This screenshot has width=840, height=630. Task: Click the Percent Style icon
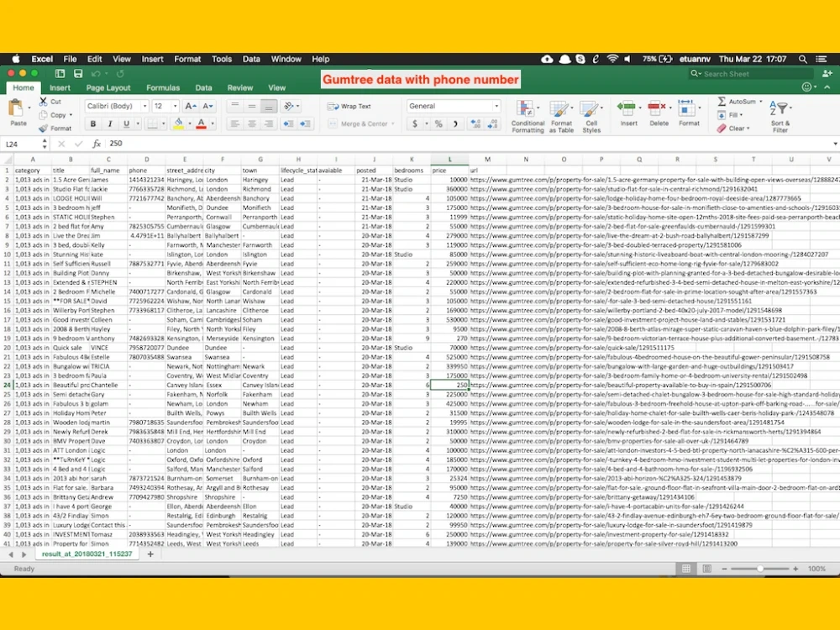pyautogui.click(x=438, y=123)
